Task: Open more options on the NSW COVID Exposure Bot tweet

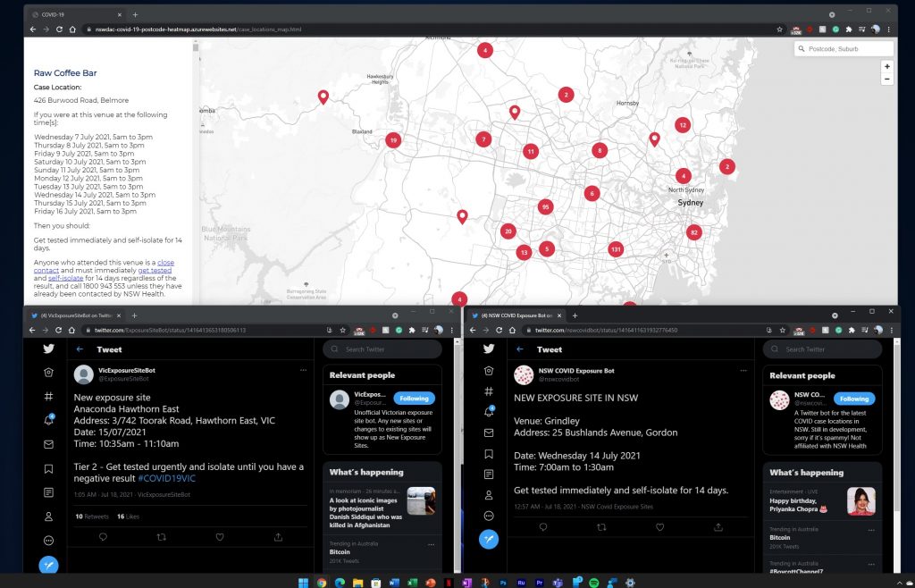Action: coord(743,371)
